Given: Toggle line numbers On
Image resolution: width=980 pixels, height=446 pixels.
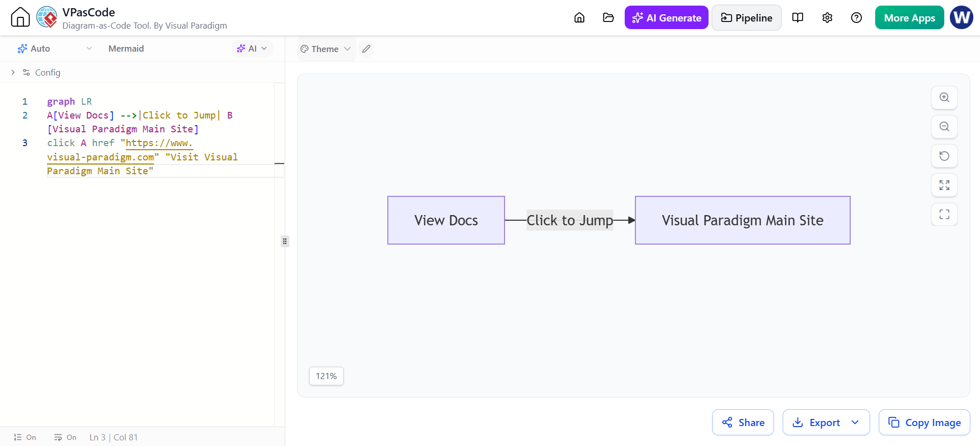Looking at the screenshot, I should 25,437.
